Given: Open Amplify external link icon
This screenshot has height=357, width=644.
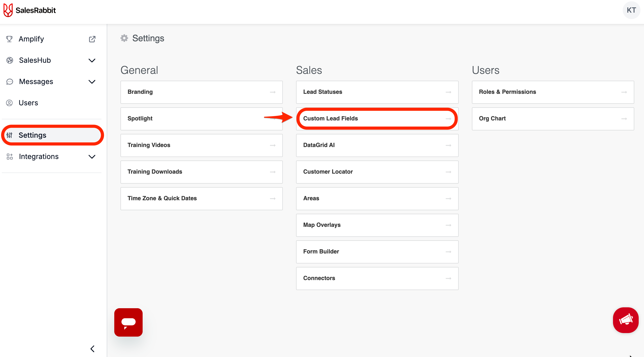Looking at the screenshot, I should tap(92, 39).
